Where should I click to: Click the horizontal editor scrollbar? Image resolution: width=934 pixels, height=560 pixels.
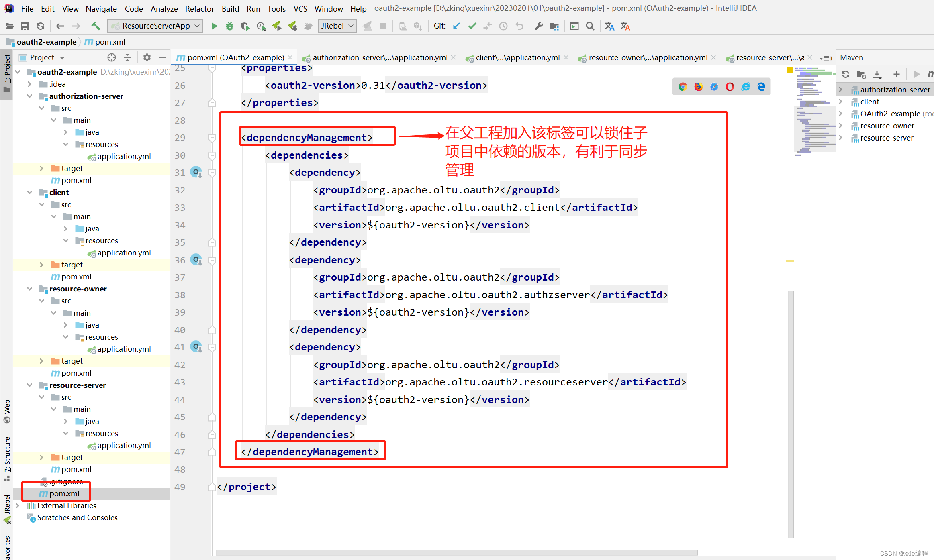point(457,552)
